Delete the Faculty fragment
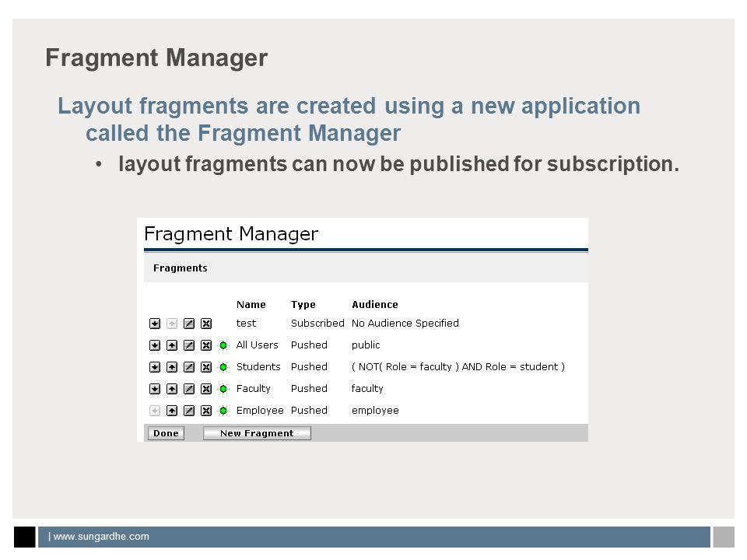The width and height of the screenshot is (747, 560). (205, 389)
